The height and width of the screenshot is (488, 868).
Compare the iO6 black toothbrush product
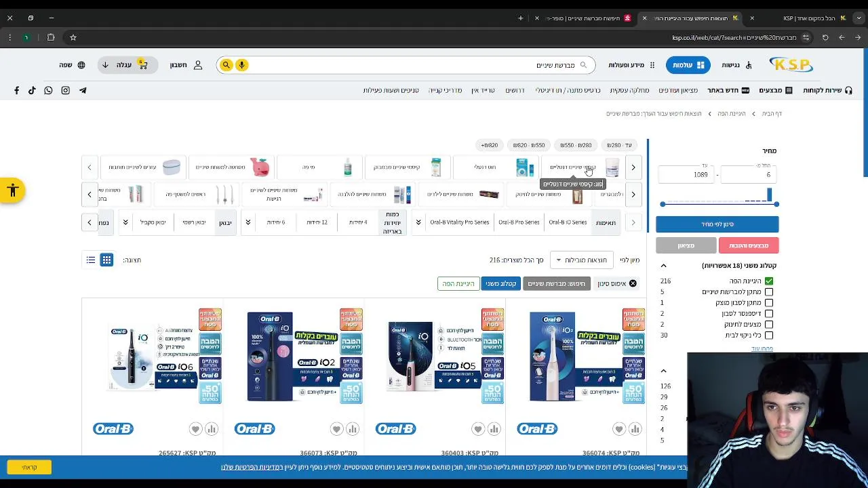pos(212,428)
